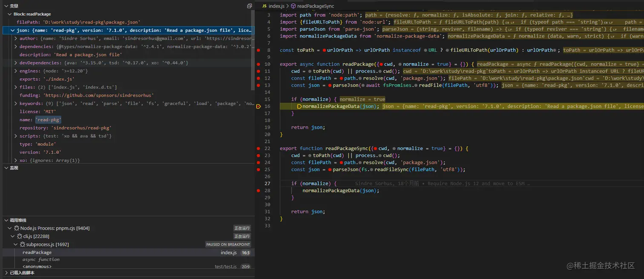The height and width of the screenshot is (279, 644).
Task: Click the gray inline breakpoint before resolve on line 12
Action: click(x=360, y=78)
